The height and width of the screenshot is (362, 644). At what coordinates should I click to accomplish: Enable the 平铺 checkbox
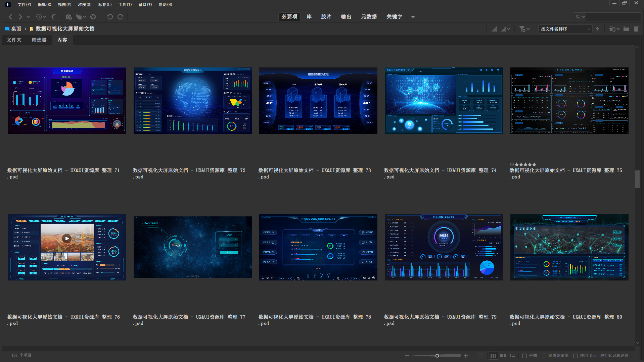[x=525, y=356]
